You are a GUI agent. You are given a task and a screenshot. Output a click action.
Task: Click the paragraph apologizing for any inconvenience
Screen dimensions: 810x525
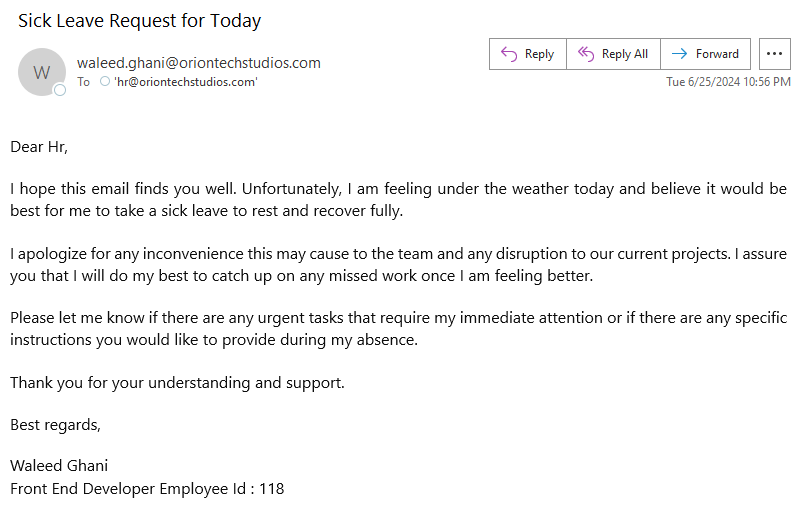point(398,264)
